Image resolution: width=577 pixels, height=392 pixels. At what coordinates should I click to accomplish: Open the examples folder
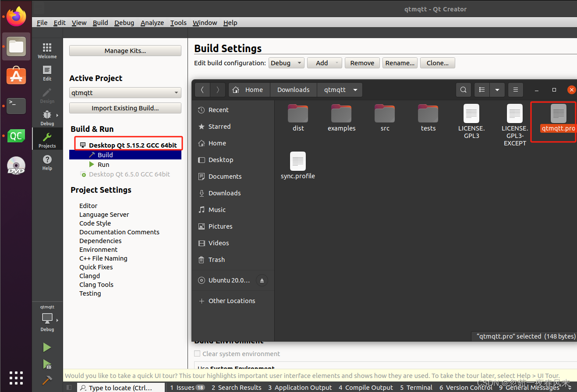coord(342,118)
